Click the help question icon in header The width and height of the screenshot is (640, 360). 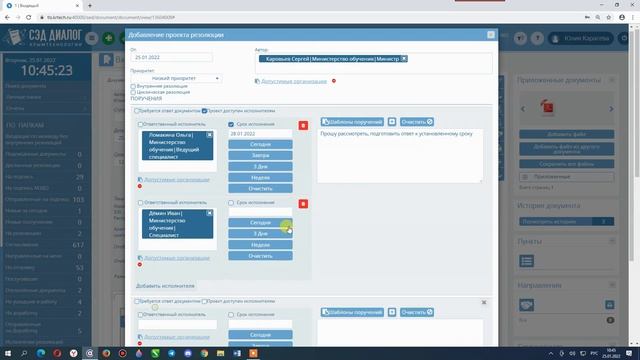point(538,38)
